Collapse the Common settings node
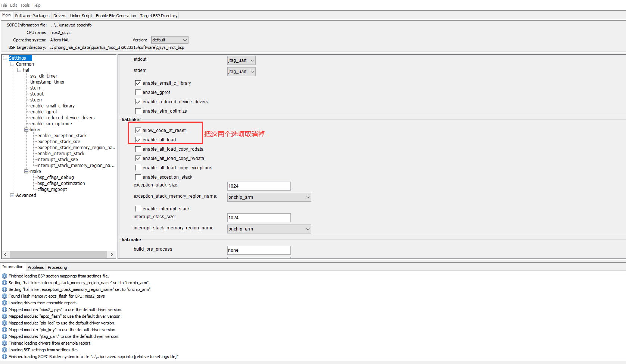The height and width of the screenshot is (364, 626). tap(12, 64)
